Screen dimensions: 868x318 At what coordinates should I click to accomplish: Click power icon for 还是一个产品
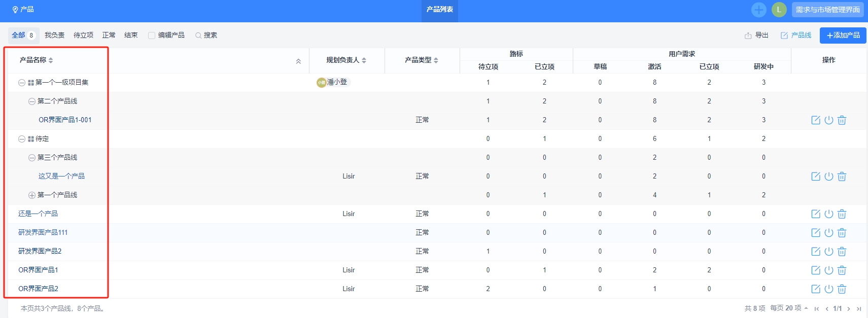[829, 214]
